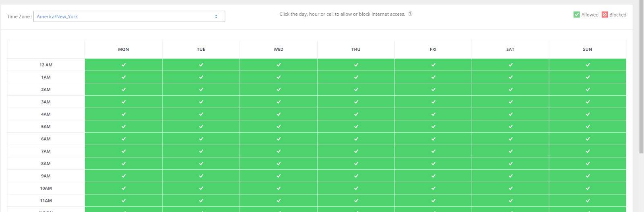Block Monday 11AM cell
Screen dimensions: 644x212
pos(124,201)
